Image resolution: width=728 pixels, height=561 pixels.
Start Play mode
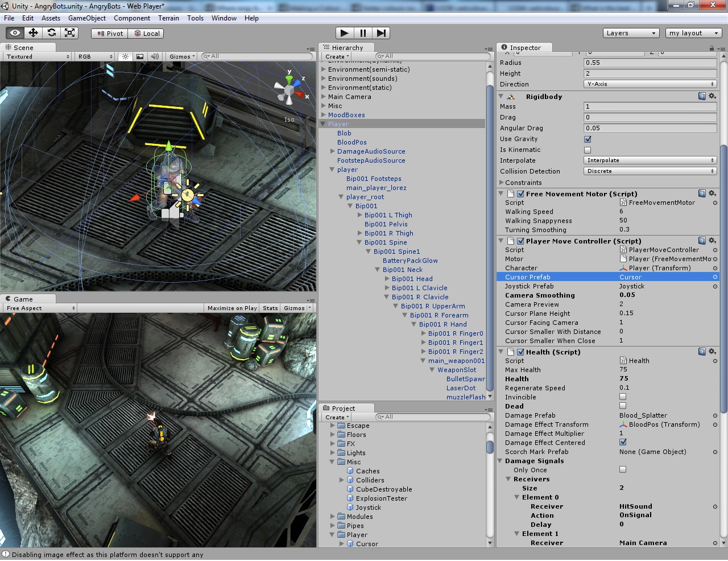point(344,33)
